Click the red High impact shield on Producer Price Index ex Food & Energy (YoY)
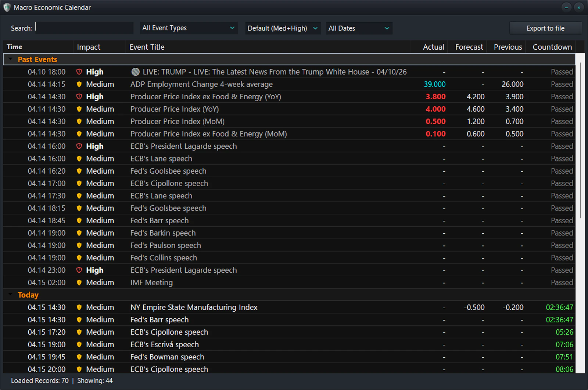The height and width of the screenshot is (390, 588). tap(79, 96)
